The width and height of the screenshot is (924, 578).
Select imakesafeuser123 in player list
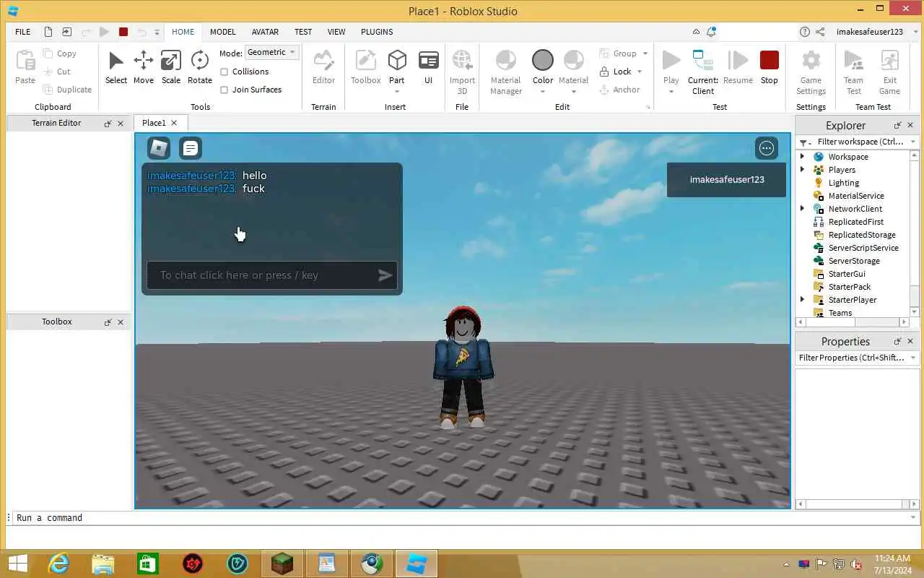pos(726,179)
